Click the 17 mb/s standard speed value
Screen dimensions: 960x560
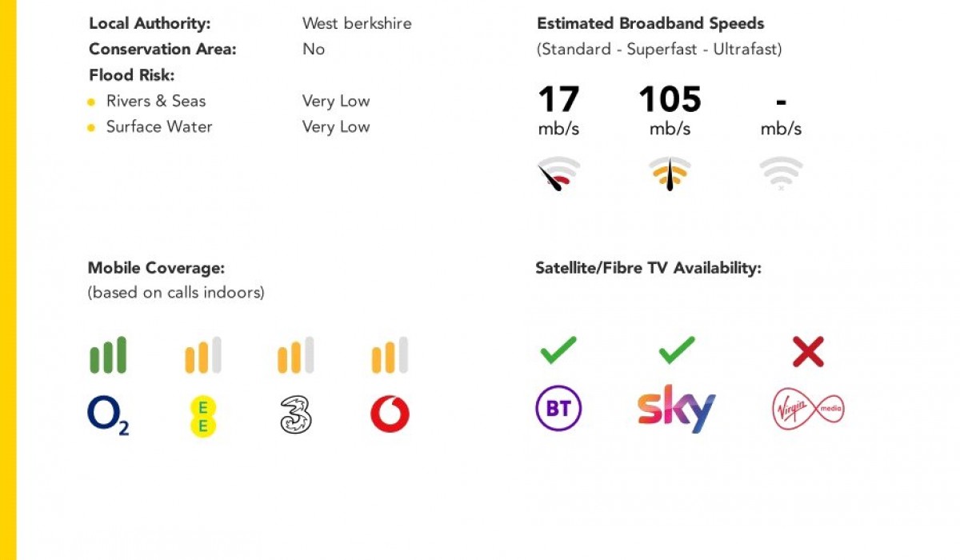(558, 111)
